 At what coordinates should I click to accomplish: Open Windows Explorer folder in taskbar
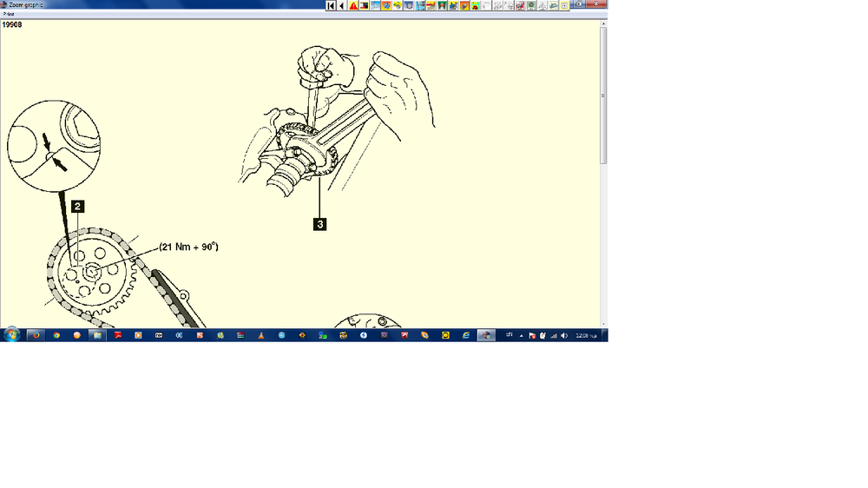point(97,335)
